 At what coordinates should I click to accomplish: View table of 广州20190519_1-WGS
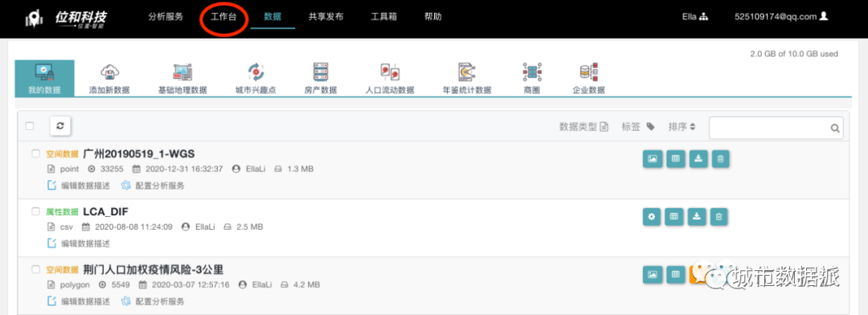[675, 159]
